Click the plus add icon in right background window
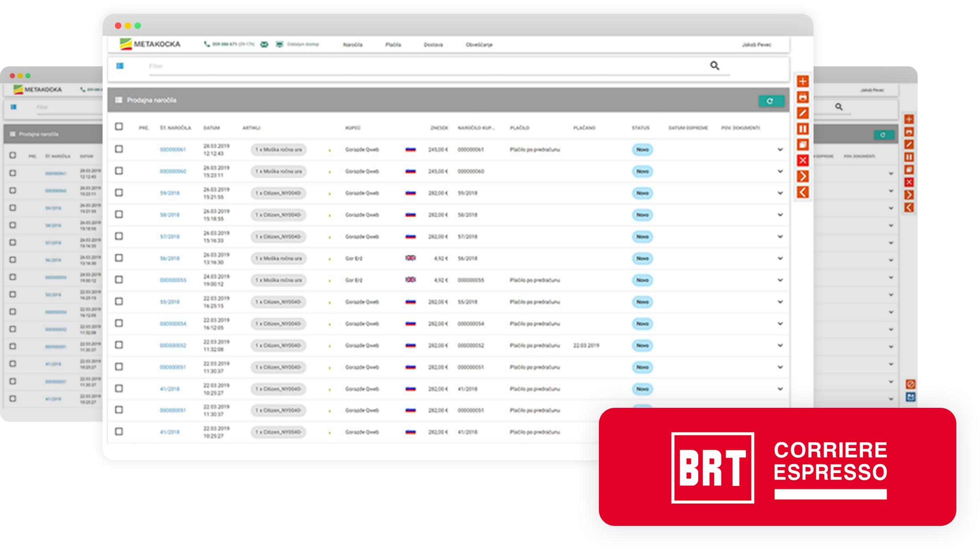Screen dimensions: 980x548 coord(909,119)
